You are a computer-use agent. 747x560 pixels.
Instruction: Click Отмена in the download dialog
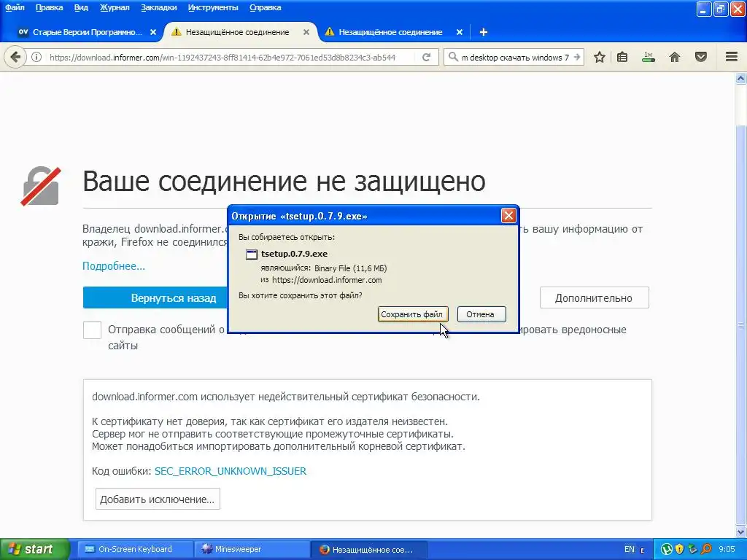coord(481,314)
